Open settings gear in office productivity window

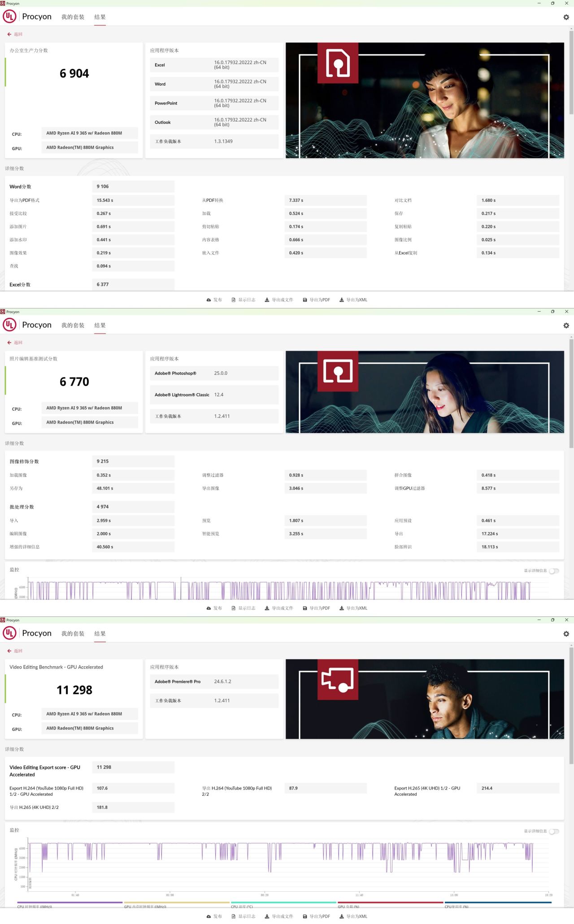(x=566, y=17)
